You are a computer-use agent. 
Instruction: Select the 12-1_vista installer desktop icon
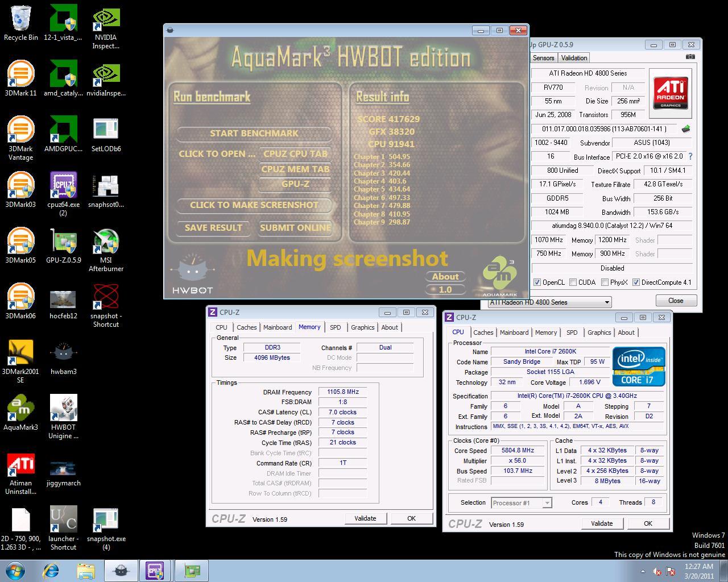[x=63, y=23]
